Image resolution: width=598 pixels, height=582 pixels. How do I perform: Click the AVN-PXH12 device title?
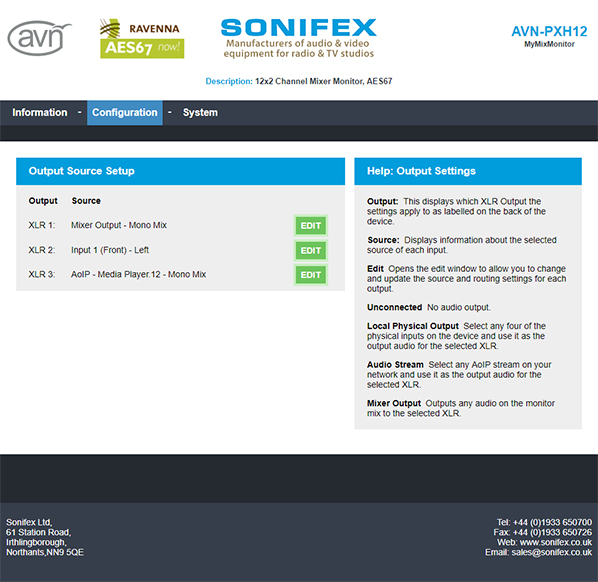tap(549, 31)
